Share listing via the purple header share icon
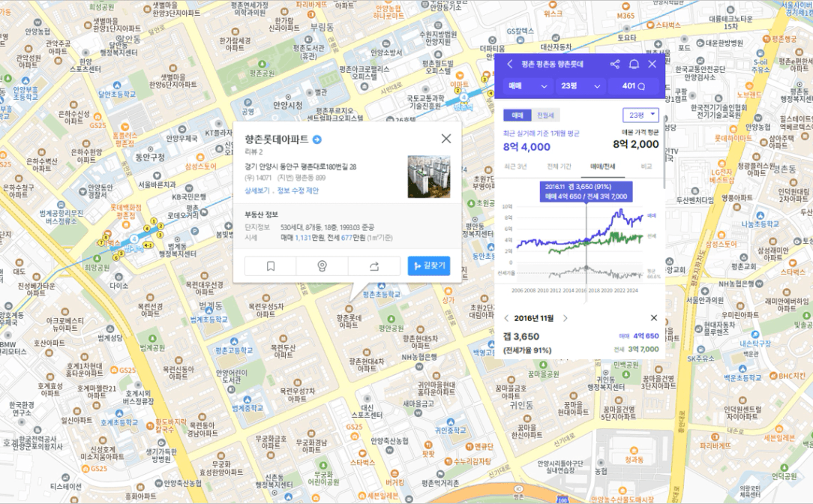 [x=615, y=64]
